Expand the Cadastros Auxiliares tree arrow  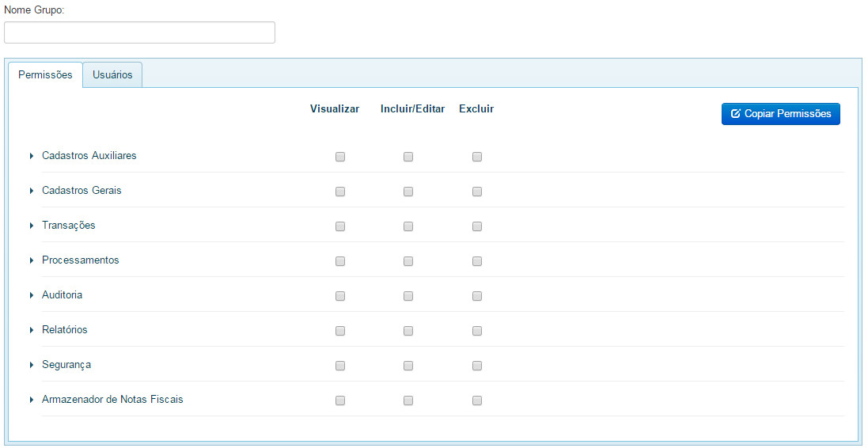pyautogui.click(x=32, y=156)
